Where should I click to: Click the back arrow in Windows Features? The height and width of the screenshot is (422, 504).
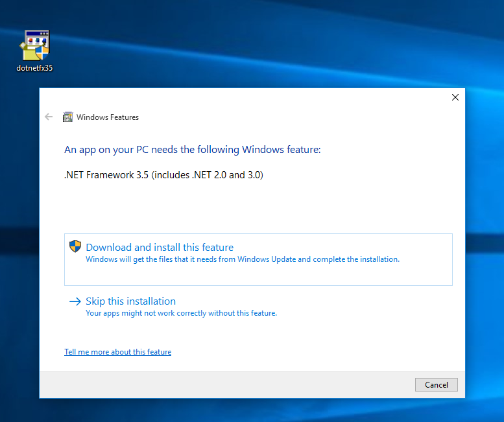click(49, 117)
